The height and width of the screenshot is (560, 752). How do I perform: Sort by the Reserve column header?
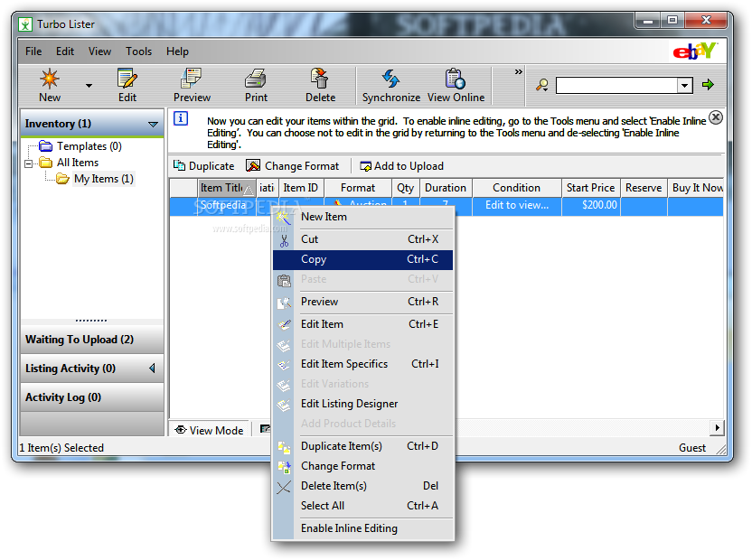(x=644, y=188)
